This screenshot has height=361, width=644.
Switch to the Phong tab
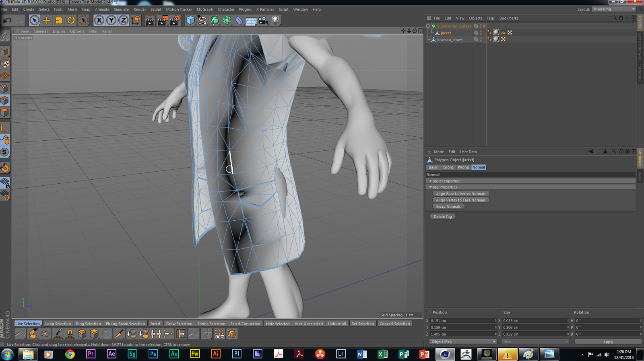pos(463,167)
